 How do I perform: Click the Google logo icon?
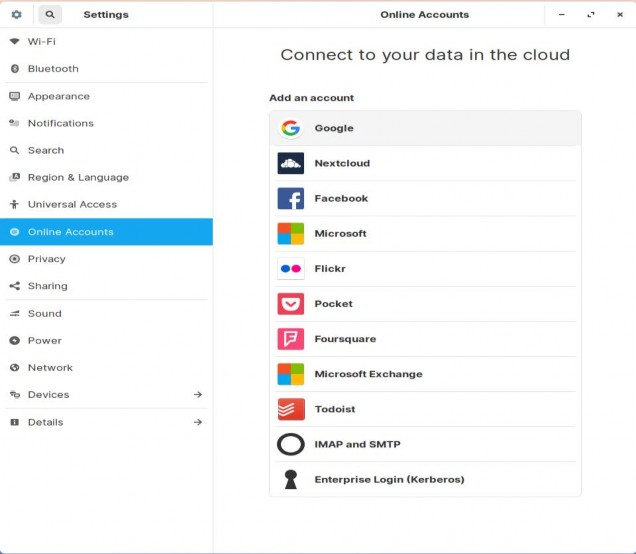click(291, 128)
